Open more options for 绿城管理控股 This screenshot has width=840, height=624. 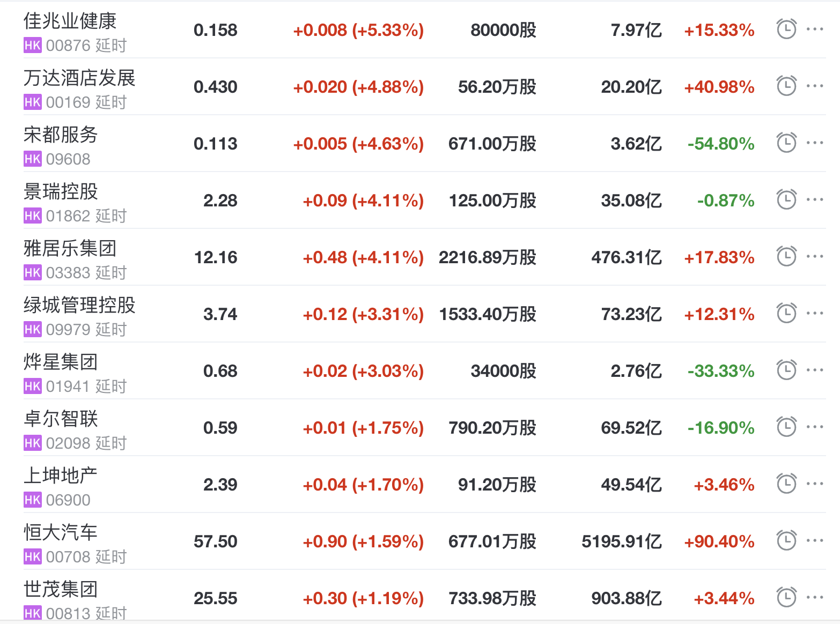coord(815,313)
